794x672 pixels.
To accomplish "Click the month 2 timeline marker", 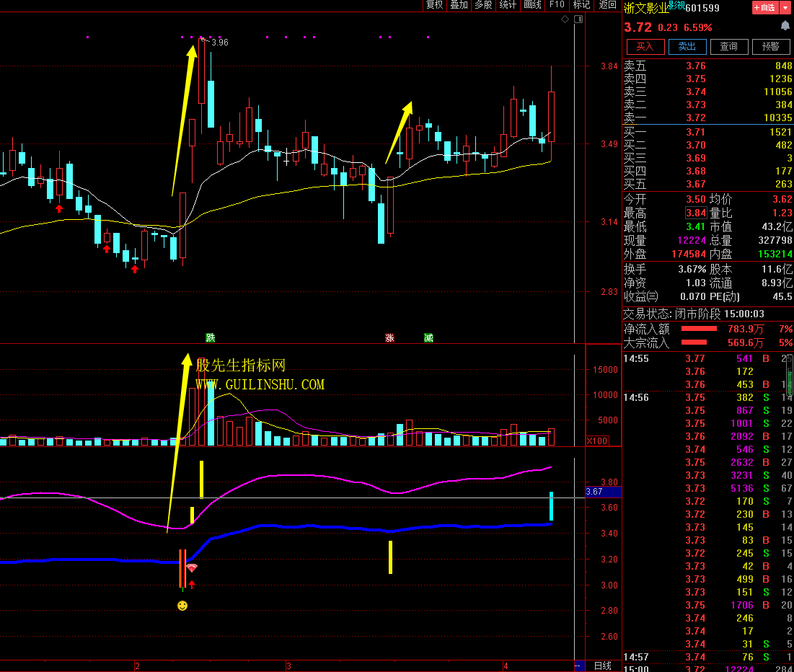I will [x=137, y=666].
